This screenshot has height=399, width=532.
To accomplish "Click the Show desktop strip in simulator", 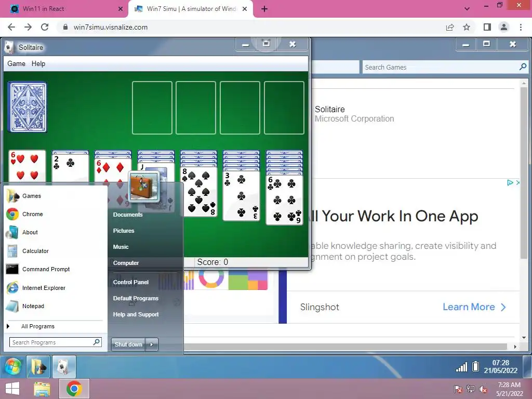I will pyautogui.click(x=527, y=367).
